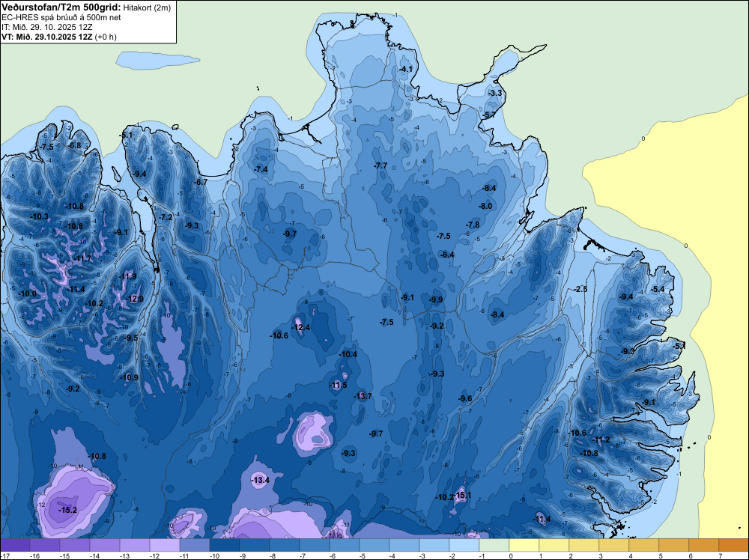Click the title 'Veðurstofan/T2m 500grid:'

tap(61, 7)
